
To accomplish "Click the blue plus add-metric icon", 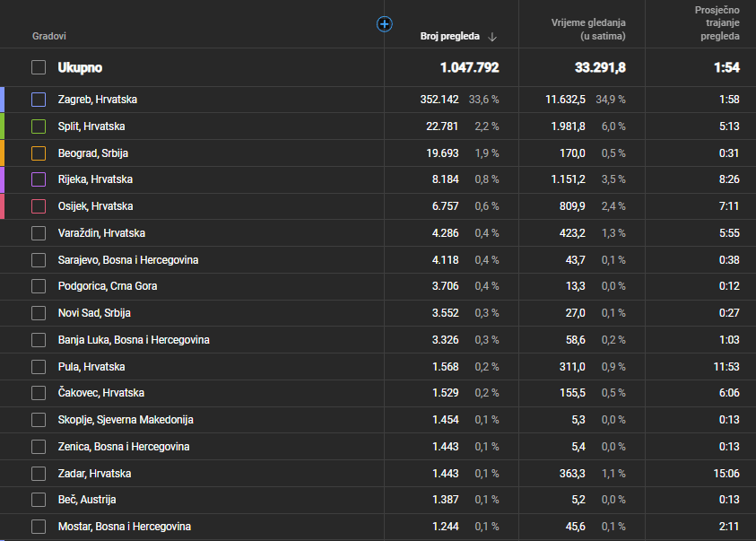I will 385,24.
